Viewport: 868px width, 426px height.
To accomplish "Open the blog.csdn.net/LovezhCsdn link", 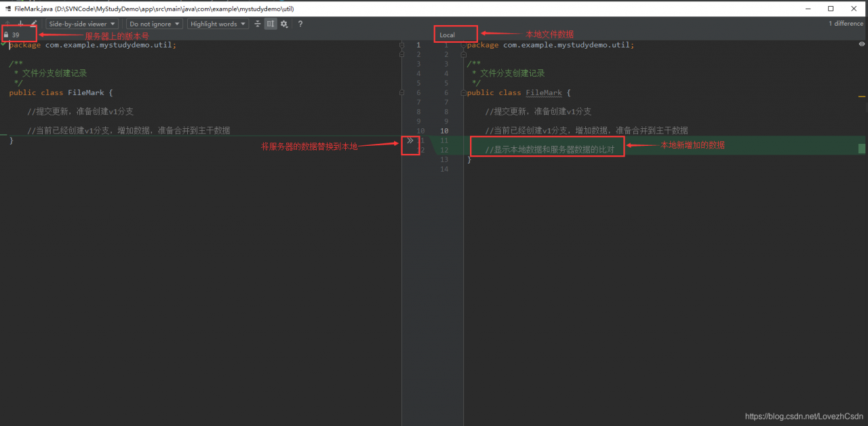I will 803,417.
